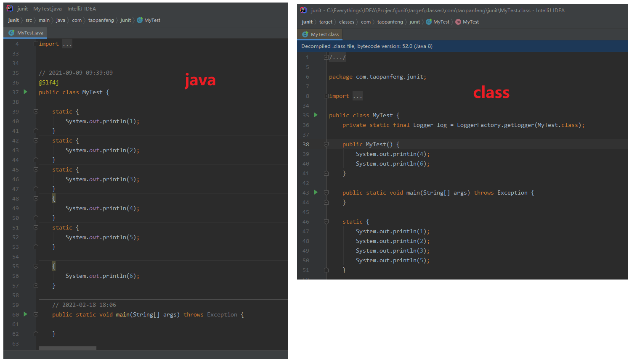Screen dimensions: 637x364
Task: Collapse instance block starting line 48
Action: tap(36, 198)
